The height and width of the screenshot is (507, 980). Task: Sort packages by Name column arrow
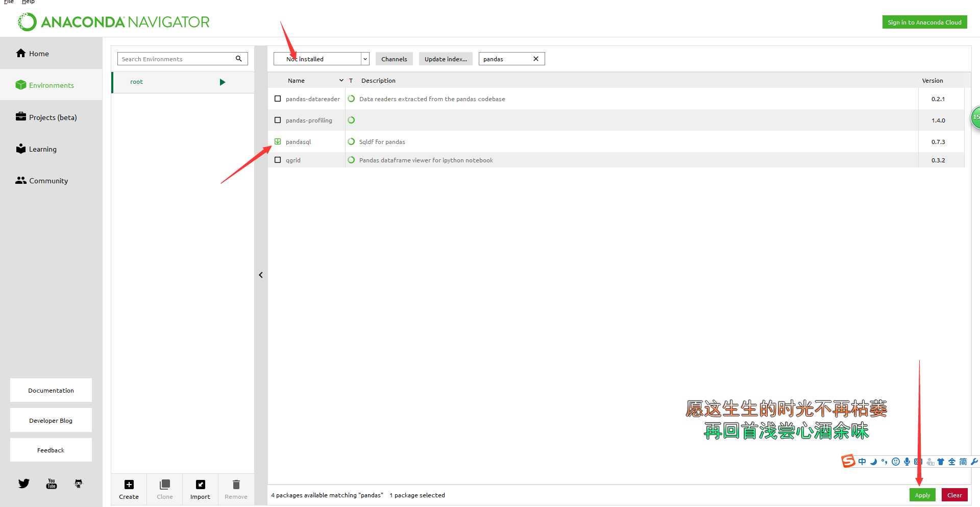tap(341, 80)
